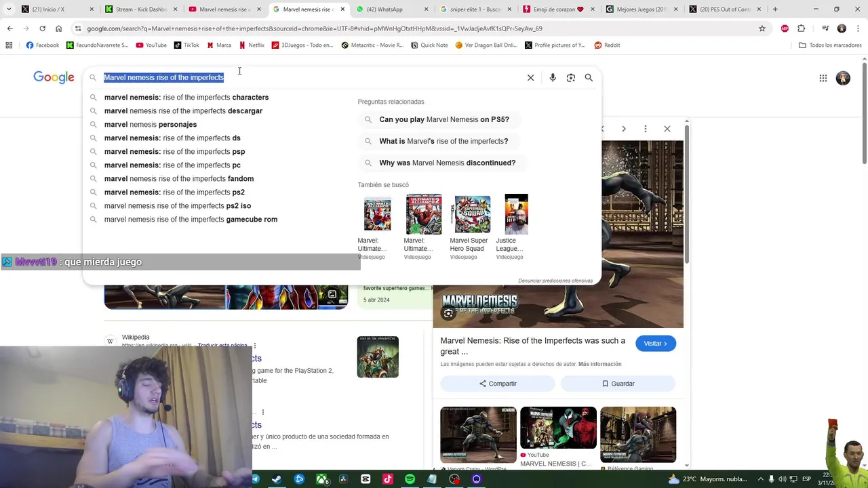Reload the current page
Image resolution: width=868 pixels, height=488 pixels.
coord(42,28)
